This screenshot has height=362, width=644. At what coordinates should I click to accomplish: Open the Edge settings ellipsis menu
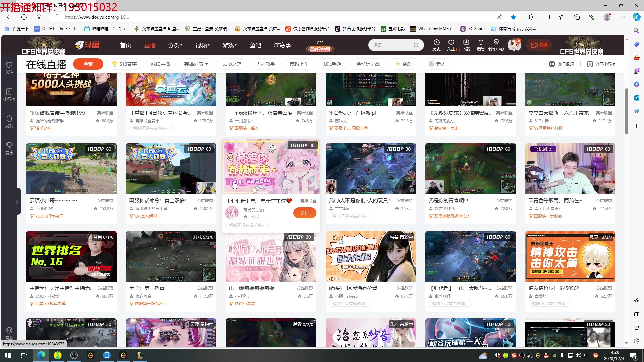coord(622,17)
